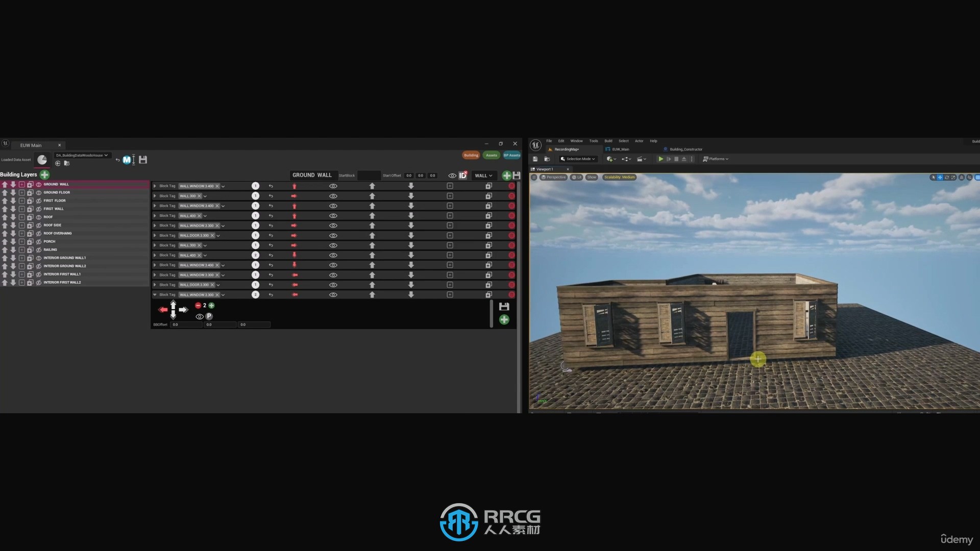The image size is (980, 551).
Task: Open the Perspective view mode dropdown
Action: click(x=554, y=178)
